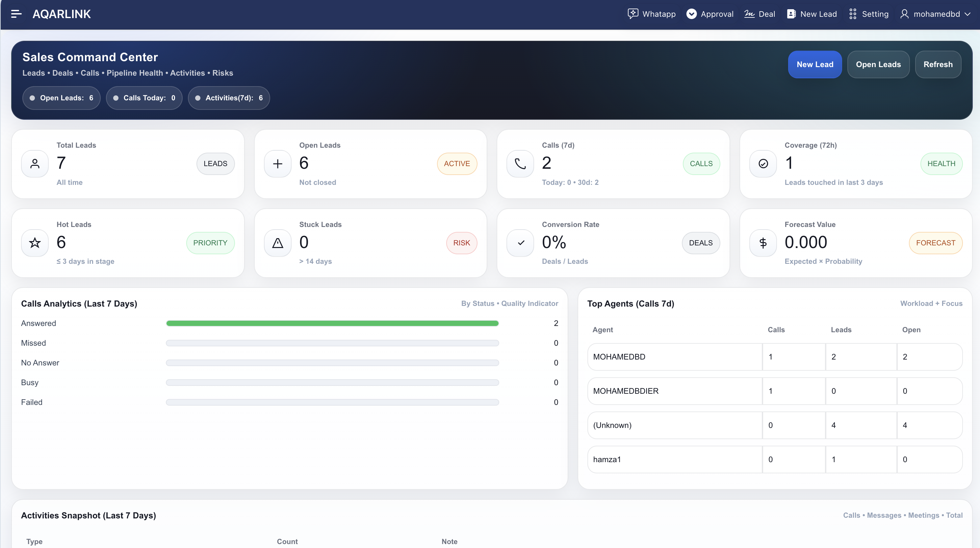The image size is (980, 548).
Task: Click the dollar icon on Forecast Value card
Action: [x=762, y=243]
